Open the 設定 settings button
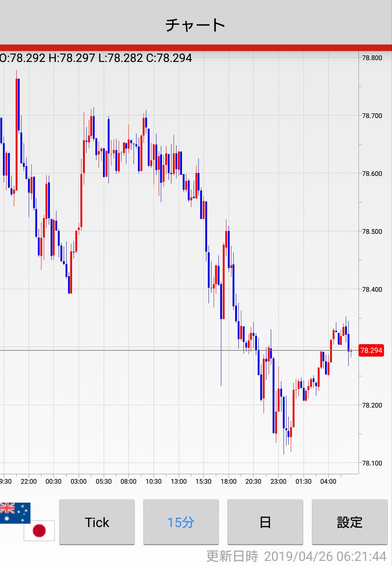The height and width of the screenshot is (566, 392). click(x=349, y=522)
